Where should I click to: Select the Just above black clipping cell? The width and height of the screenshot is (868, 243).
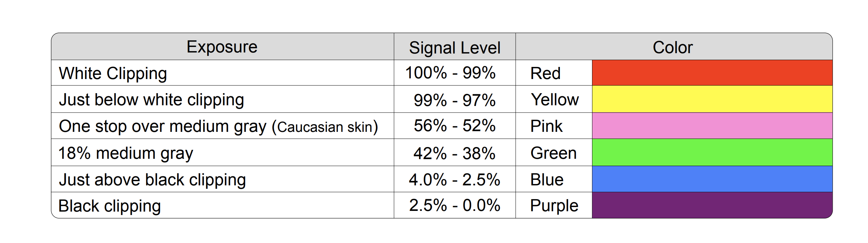point(152,179)
